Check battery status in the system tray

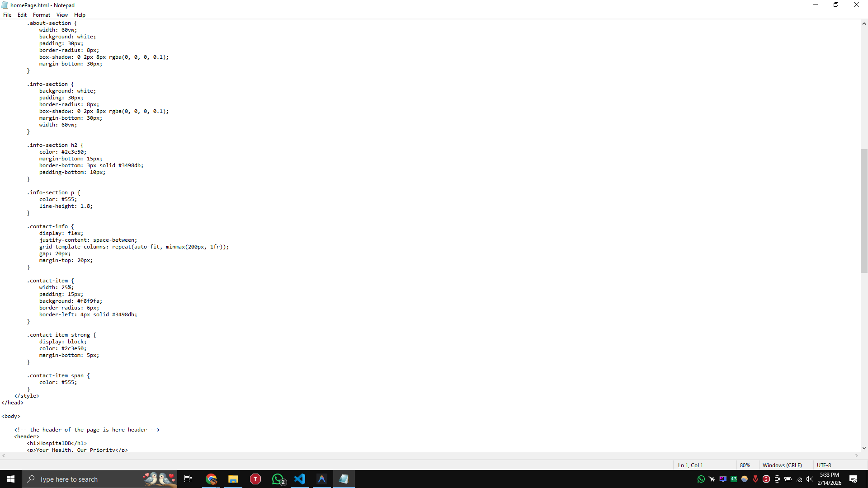tap(788, 479)
